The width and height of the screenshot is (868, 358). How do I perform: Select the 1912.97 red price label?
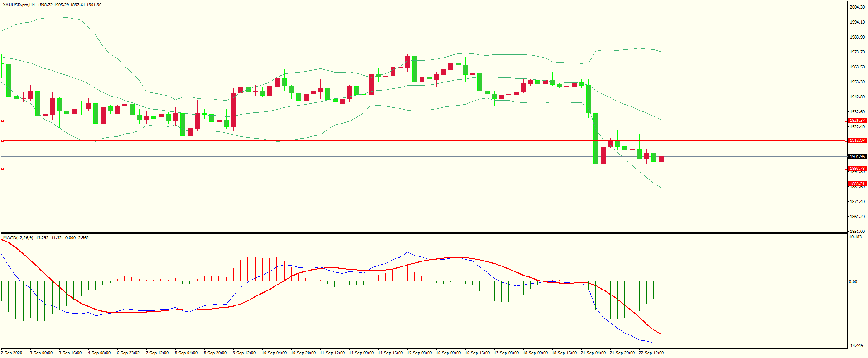[x=857, y=140]
